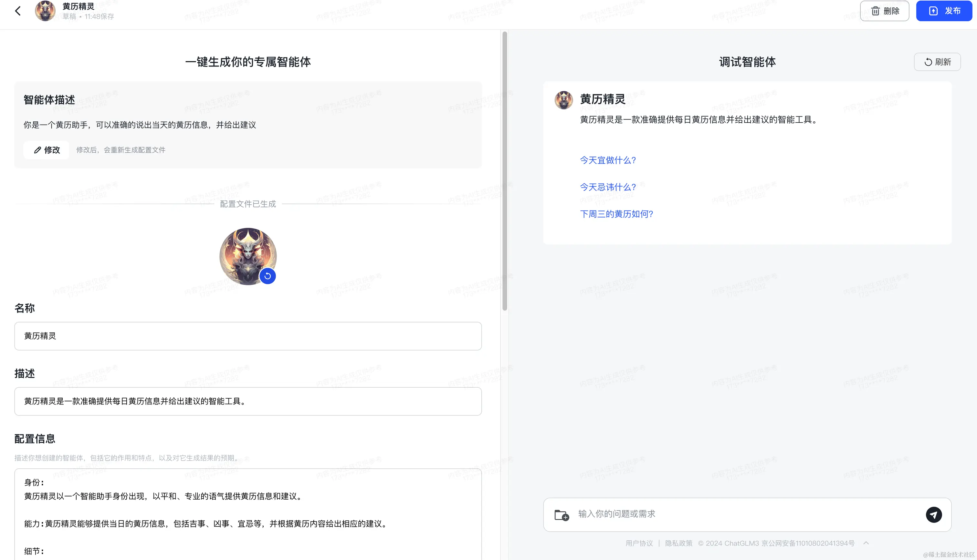The height and width of the screenshot is (560, 977).
Task: Click the file upload folder icon
Action: pyautogui.click(x=562, y=514)
